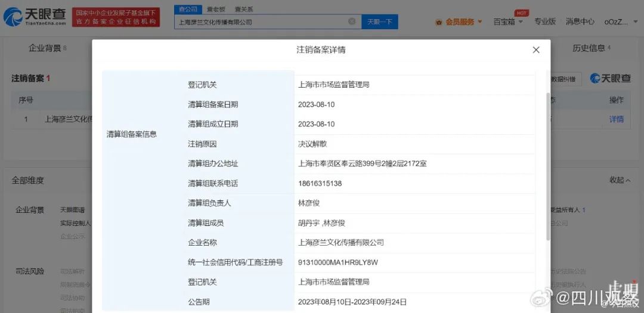Image resolution: width=644 pixels, height=313 pixels.
Task: Select the 查公司 search tab
Action: coord(188,9)
